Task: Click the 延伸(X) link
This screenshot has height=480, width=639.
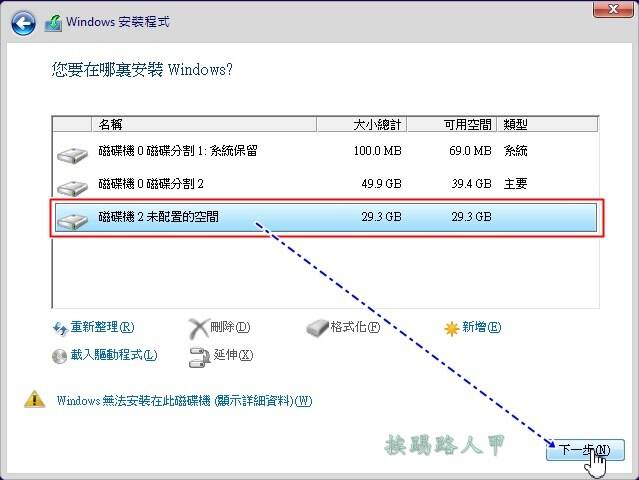Action: click(x=233, y=355)
